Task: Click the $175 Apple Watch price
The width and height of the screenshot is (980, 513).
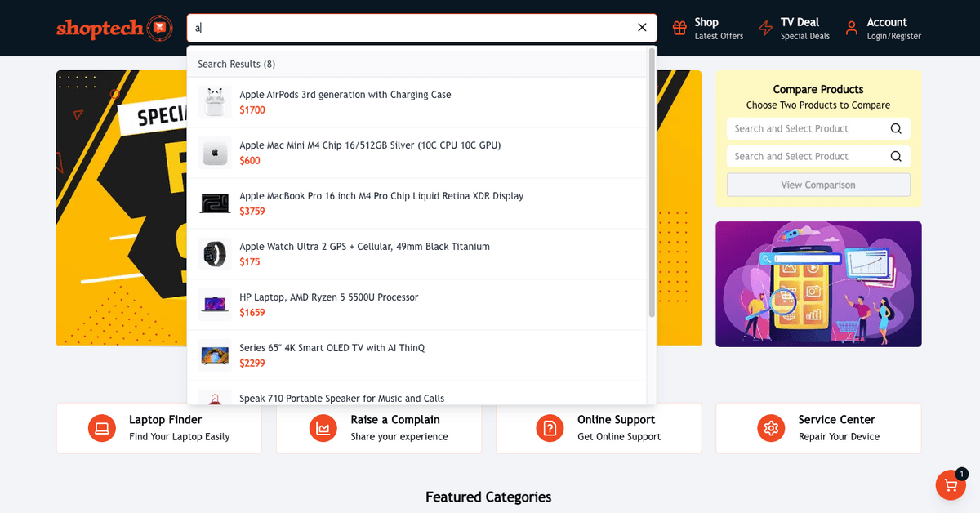Action: point(250,262)
